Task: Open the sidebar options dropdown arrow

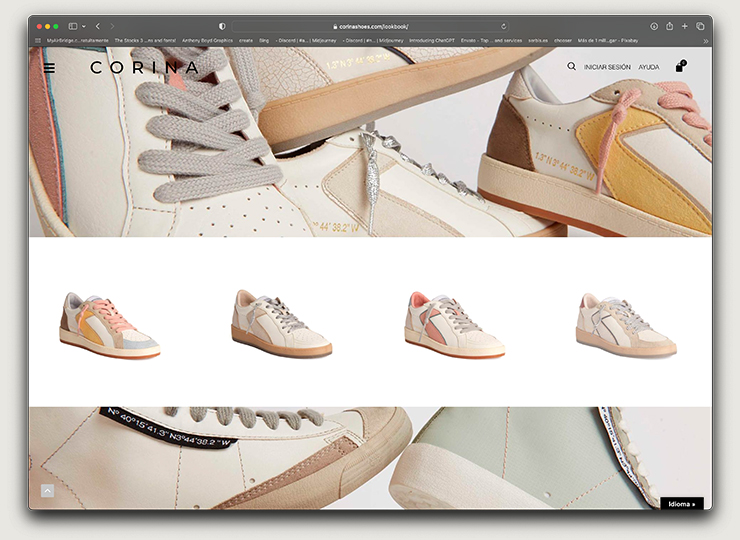Action: click(84, 26)
